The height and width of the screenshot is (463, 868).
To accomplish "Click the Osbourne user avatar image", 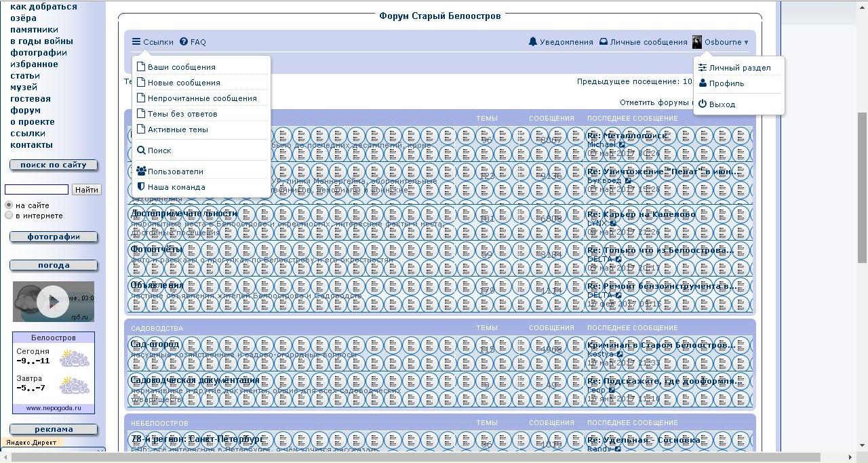I will coord(697,42).
